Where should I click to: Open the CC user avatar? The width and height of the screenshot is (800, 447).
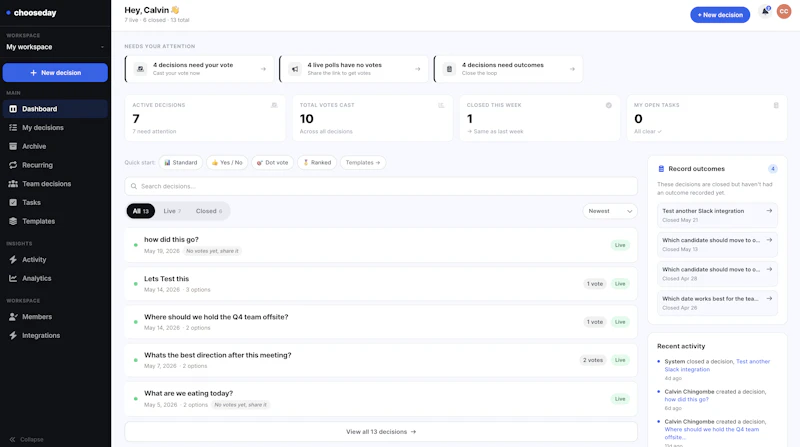(x=784, y=11)
